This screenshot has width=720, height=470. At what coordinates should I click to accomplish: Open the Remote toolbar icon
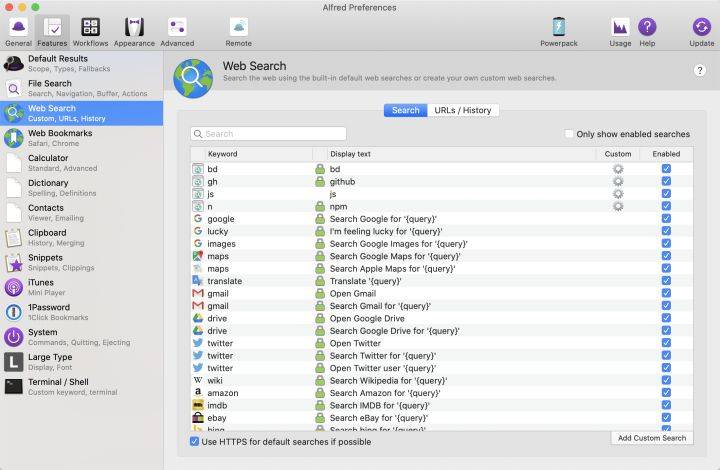click(238, 27)
